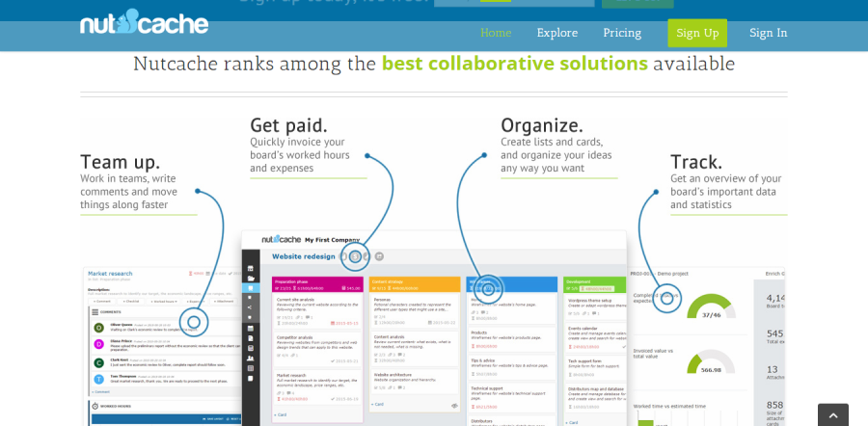Click the storefront icon atop the dark sidebar
The width and height of the screenshot is (868, 426).
click(250, 268)
